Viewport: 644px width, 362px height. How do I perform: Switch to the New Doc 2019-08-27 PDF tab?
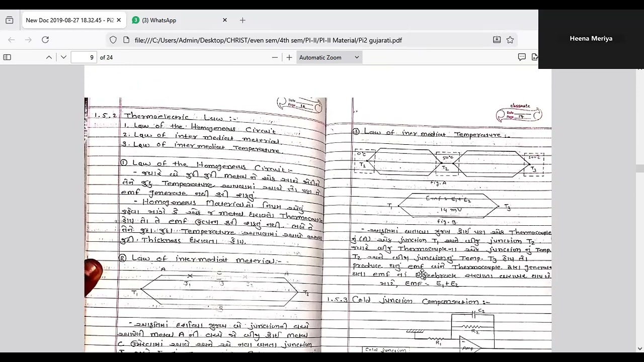pos(70,20)
